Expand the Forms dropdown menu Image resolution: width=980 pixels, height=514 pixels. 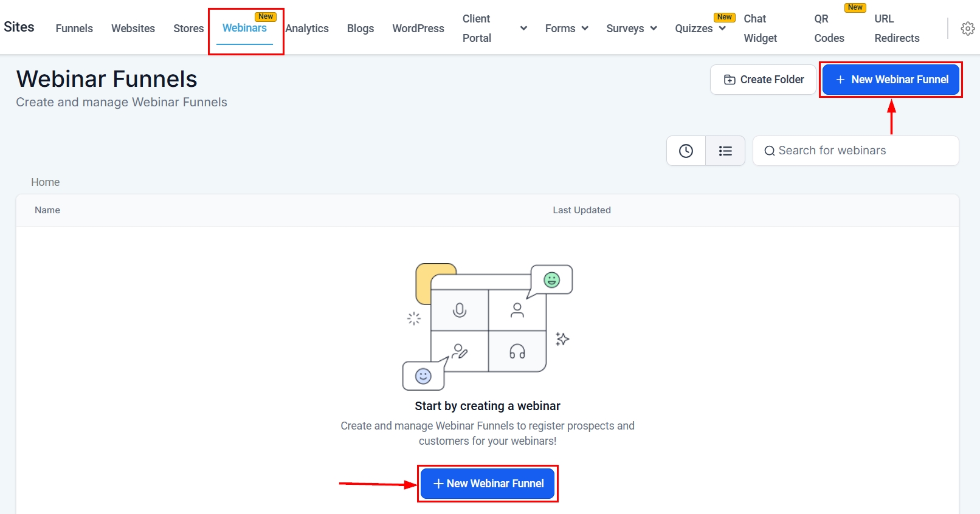coord(567,29)
